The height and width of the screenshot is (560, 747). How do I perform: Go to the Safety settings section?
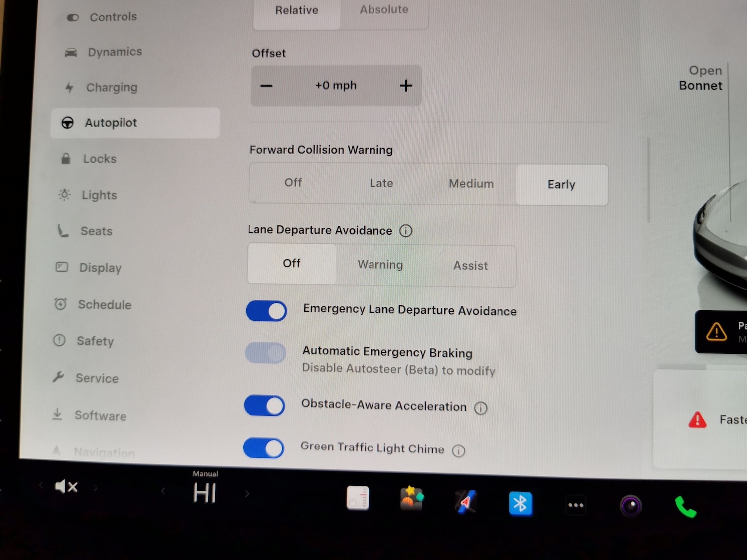click(95, 341)
